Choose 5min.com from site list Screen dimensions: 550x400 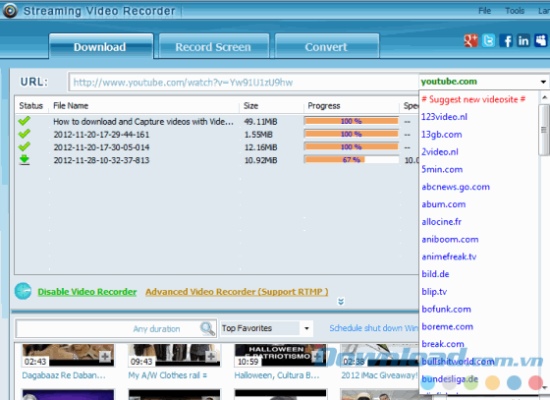442,169
